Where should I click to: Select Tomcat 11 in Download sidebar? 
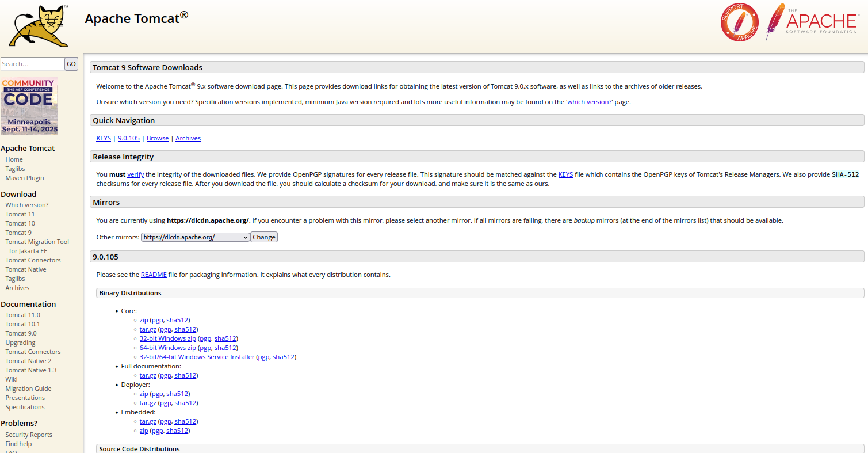coord(20,214)
